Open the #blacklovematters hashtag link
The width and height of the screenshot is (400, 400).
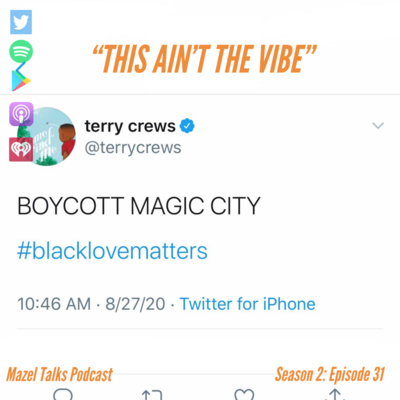[112, 251]
